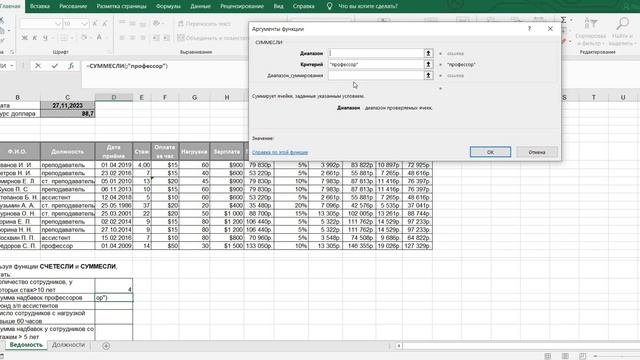Click the dialog help question mark

click(x=529, y=29)
